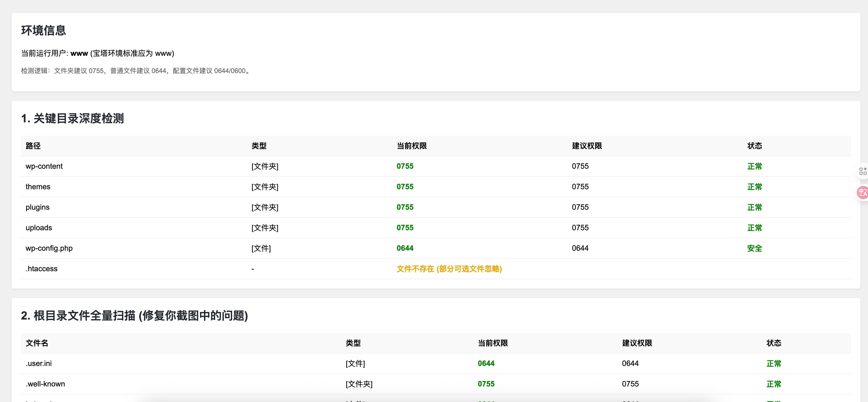The height and width of the screenshot is (402, 868).
Task: Select wp-config.php file name
Action: (x=49, y=248)
